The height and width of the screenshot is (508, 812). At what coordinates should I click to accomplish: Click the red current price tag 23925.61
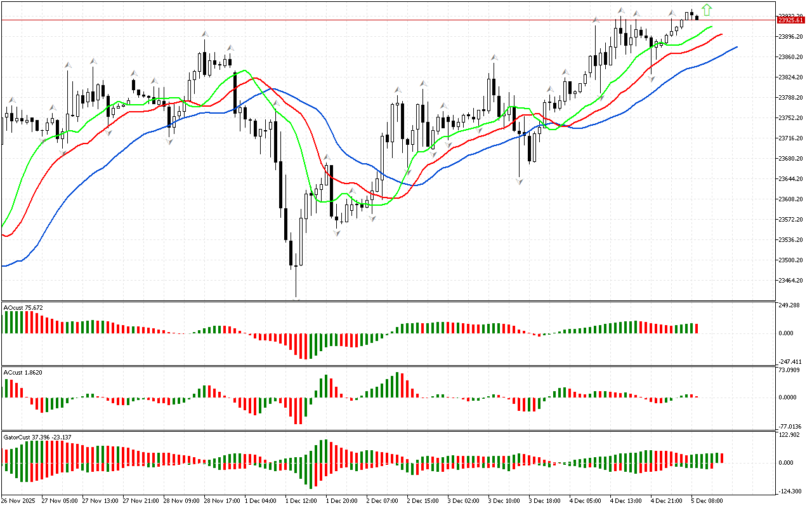tap(790, 20)
